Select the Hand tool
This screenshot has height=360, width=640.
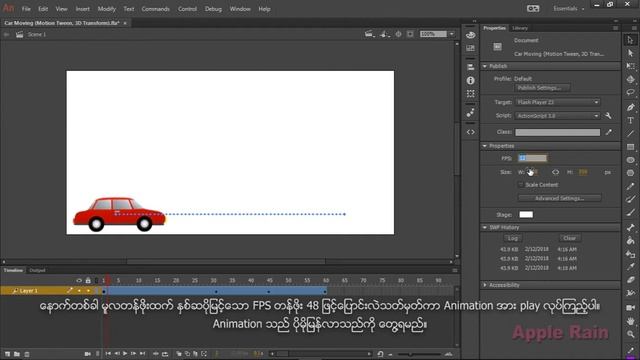(x=630, y=320)
